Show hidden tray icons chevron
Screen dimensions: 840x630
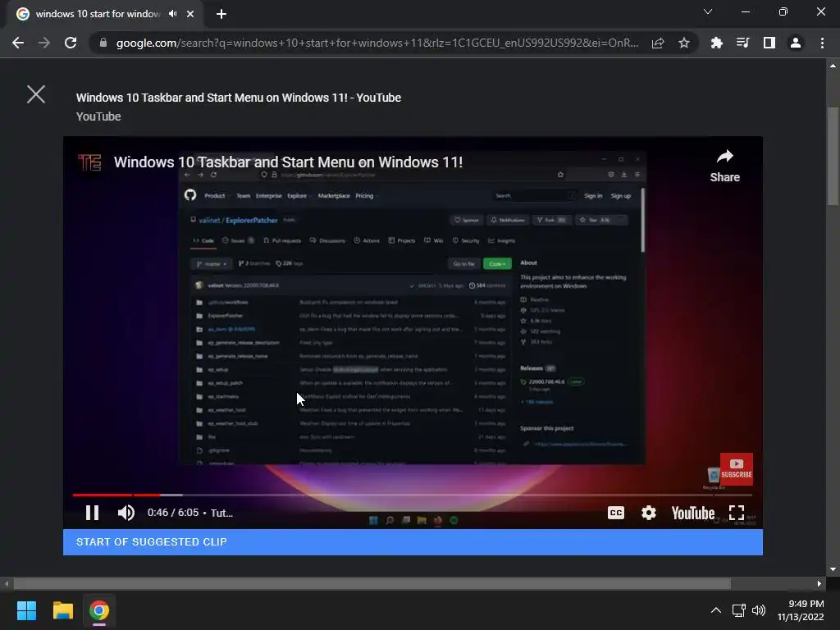pos(715,610)
